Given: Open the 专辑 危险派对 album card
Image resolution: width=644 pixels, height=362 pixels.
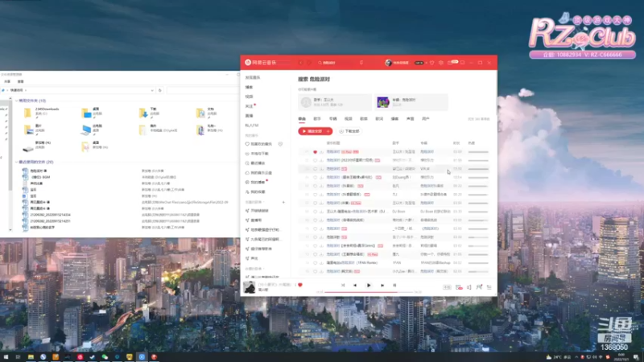Looking at the screenshot, I should [411, 102].
